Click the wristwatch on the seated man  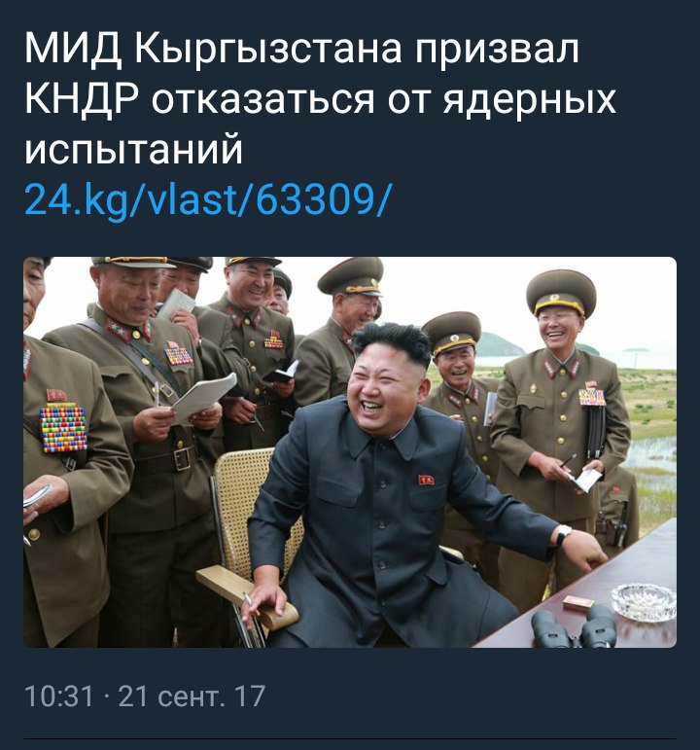[563, 535]
